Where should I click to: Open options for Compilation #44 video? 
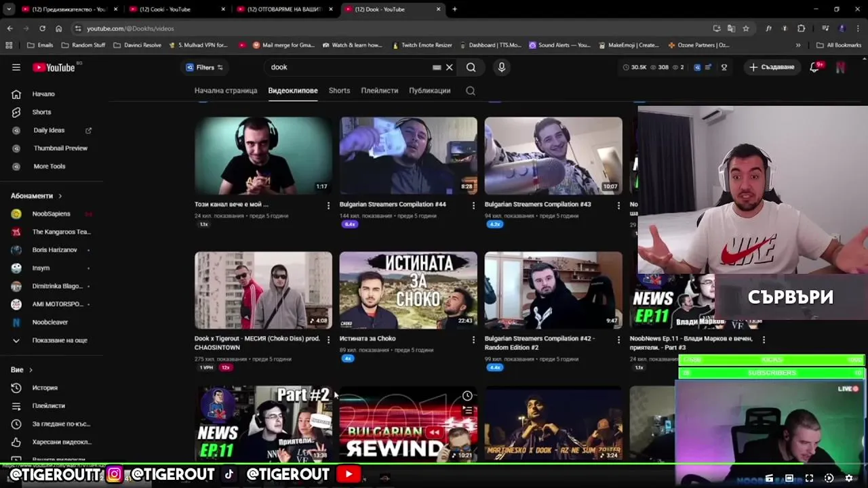(473, 205)
